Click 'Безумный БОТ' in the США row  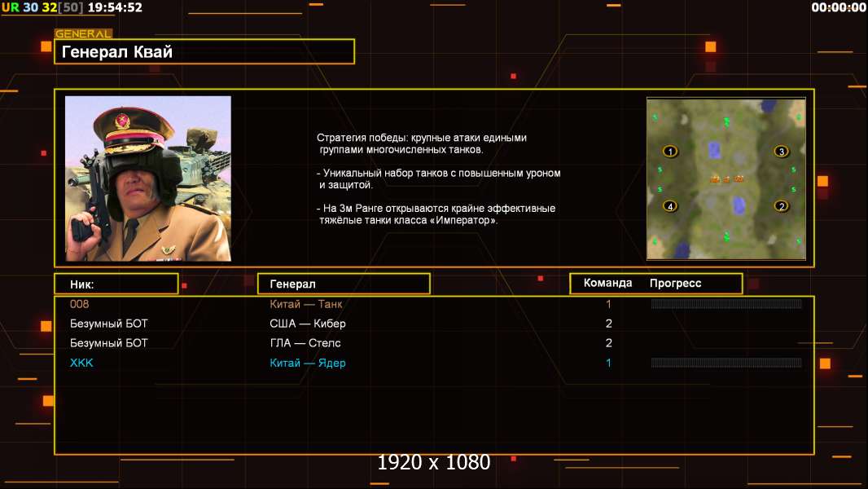tap(109, 324)
